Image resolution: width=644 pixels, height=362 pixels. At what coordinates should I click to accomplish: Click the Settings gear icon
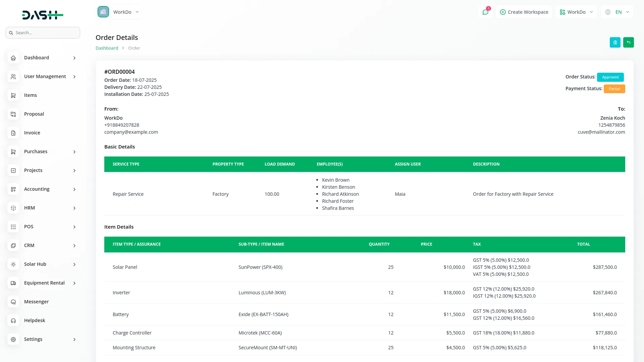click(13, 340)
